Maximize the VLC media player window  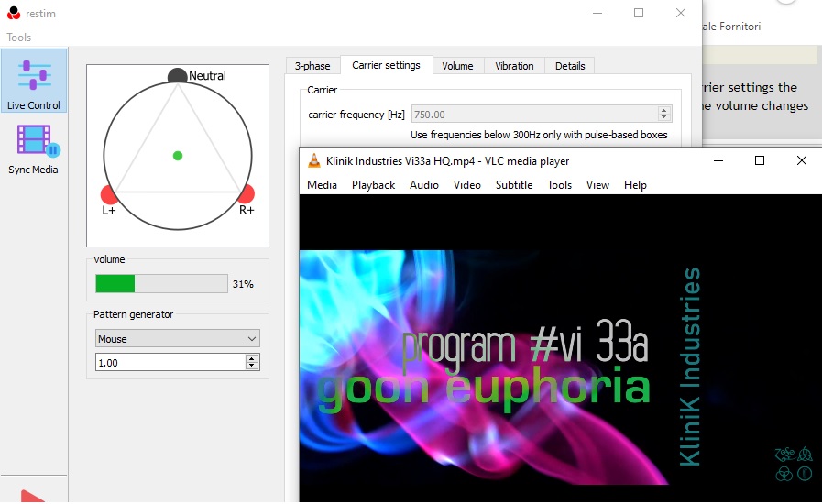[x=760, y=160]
